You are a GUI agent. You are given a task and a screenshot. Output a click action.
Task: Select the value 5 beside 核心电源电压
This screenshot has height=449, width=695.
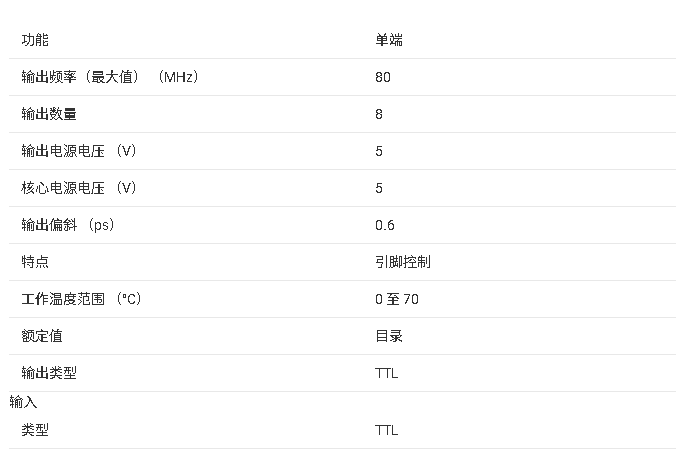tap(379, 188)
